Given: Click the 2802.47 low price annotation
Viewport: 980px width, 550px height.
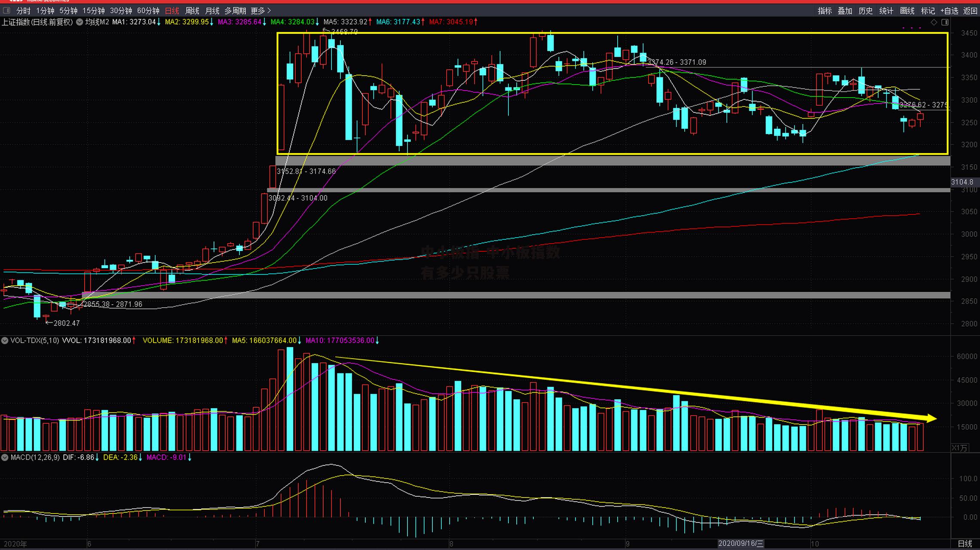Looking at the screenshot, I should pyautogui.click(x=66, y=323).
